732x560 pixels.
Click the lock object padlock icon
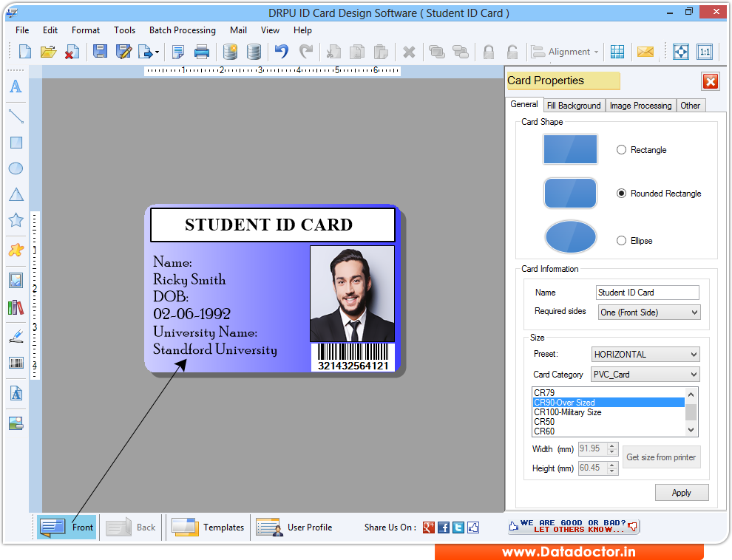point(488,51)
